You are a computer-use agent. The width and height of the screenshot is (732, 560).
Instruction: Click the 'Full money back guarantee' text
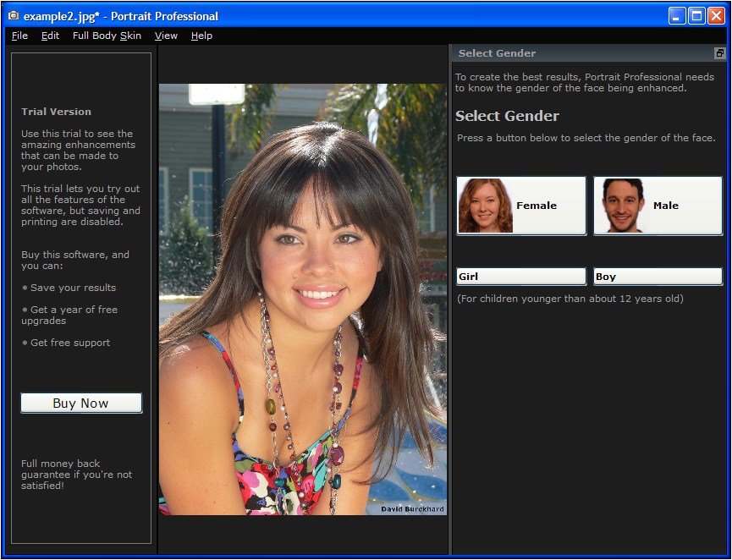point(76,475)
